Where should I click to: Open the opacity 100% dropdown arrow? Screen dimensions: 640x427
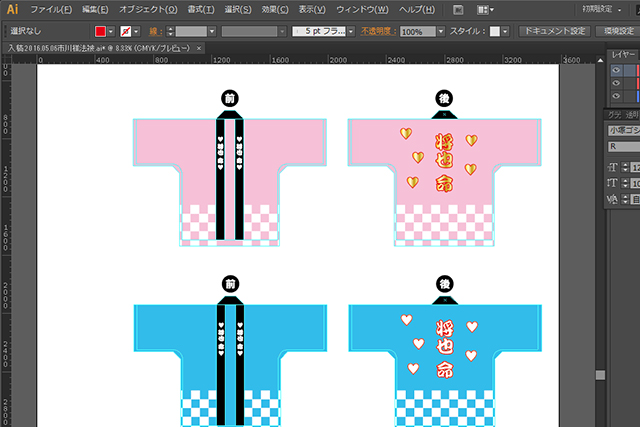pos(441,31)
